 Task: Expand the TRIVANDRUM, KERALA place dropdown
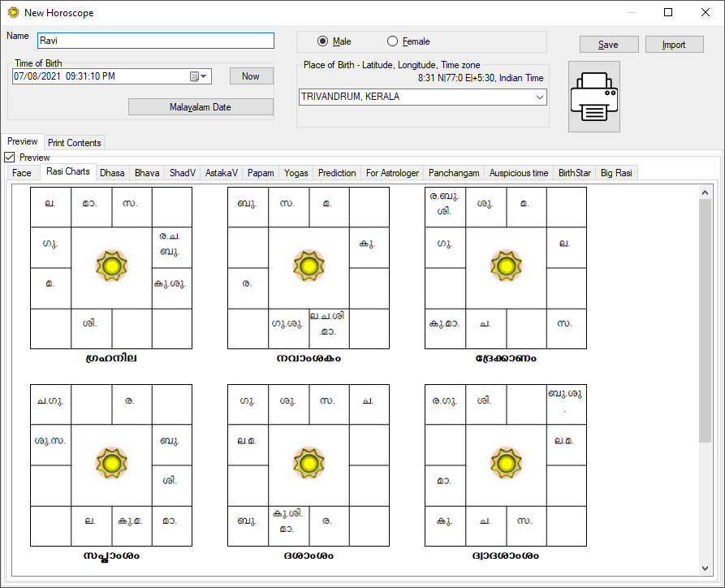click(539, 97)
